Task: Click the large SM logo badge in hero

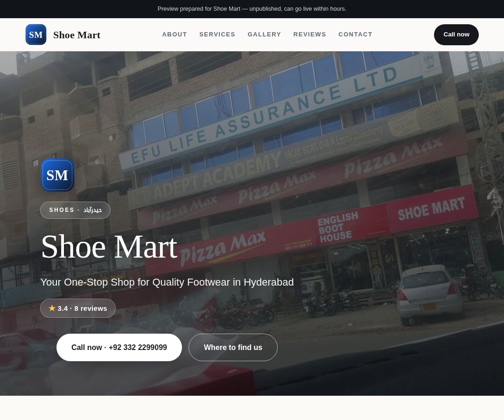Action: click(x=57, y=175)
